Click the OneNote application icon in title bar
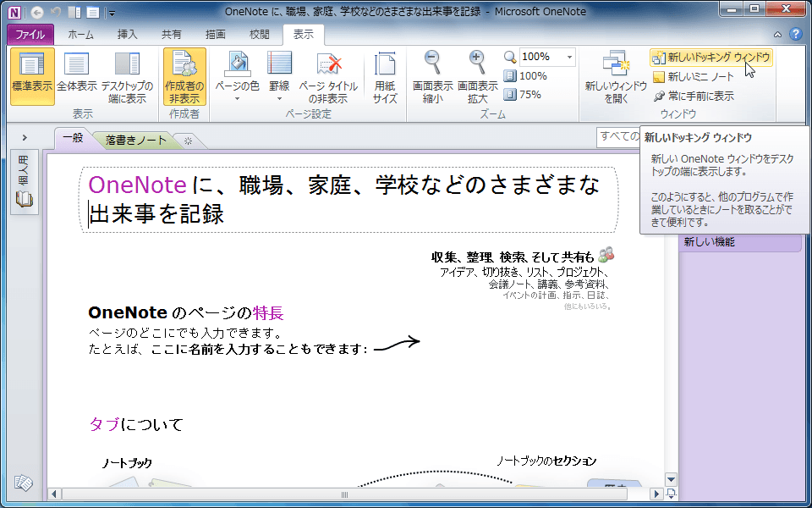Viewport: 812px width, 508px height. click(x=14, y=12)
